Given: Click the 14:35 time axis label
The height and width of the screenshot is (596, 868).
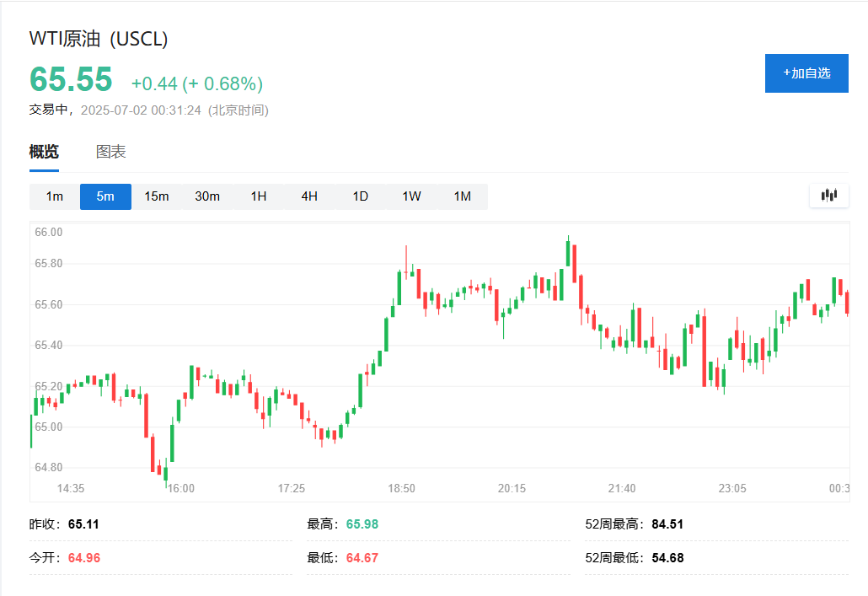Looking at the screenshot, I should click(71, 489).
